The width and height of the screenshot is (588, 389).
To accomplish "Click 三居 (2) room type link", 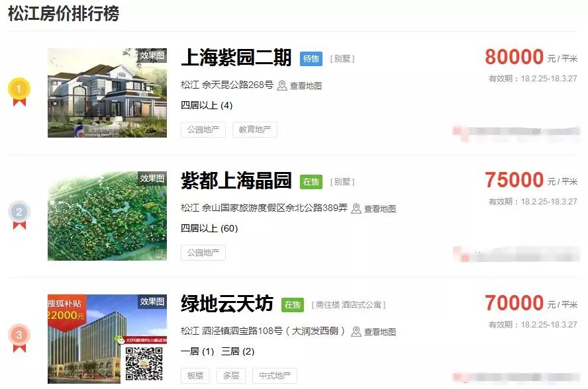I will 238,351.
